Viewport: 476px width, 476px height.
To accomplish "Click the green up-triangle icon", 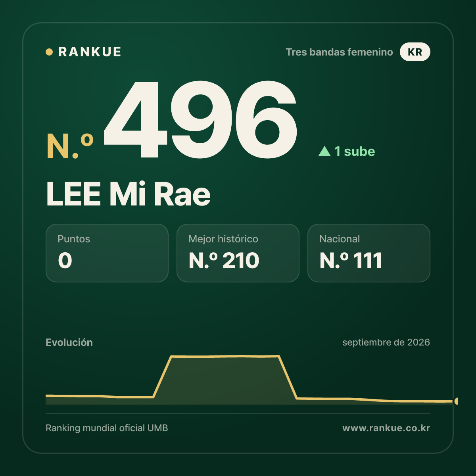I will tap(324, 151).
